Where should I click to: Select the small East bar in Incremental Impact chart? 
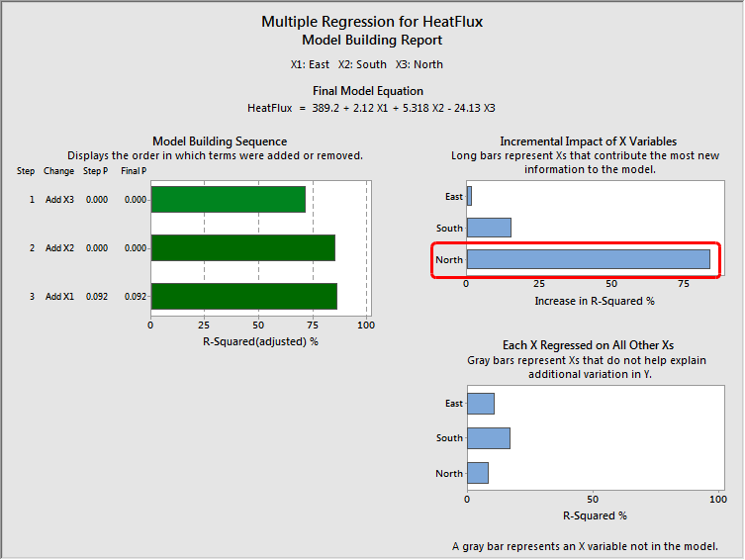469,196
